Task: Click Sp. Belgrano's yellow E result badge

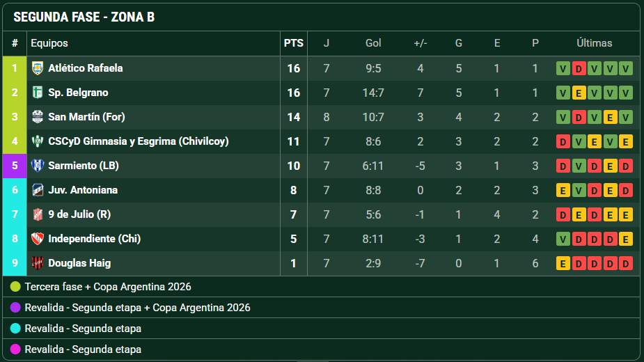Action: (x=579, y=93)
